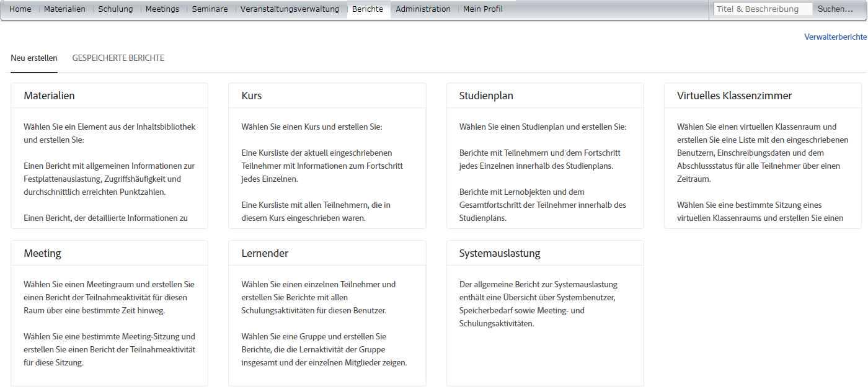Click the paragraph starting 'Eine Kursliste der aktuell eingeschriebenen'

point(322,166)
